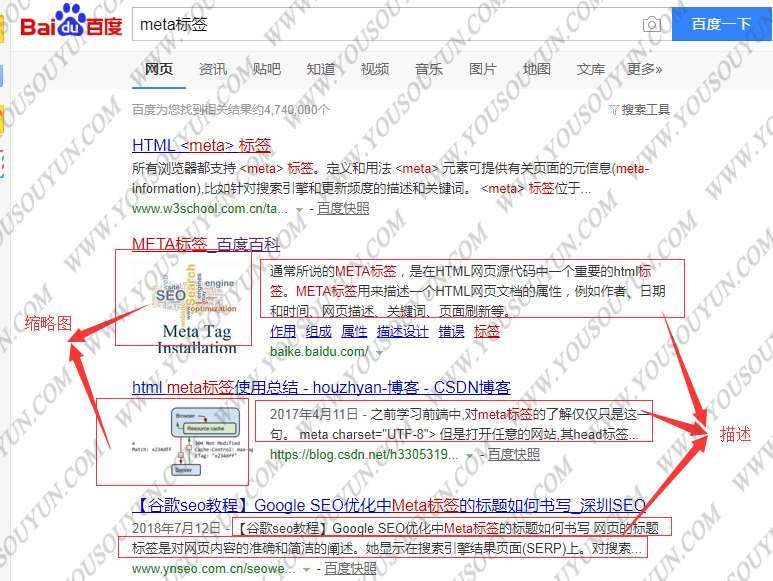Open 百度快照 for the ynseo result
This screenshot has height=581, width=773.
pos(351,569)
